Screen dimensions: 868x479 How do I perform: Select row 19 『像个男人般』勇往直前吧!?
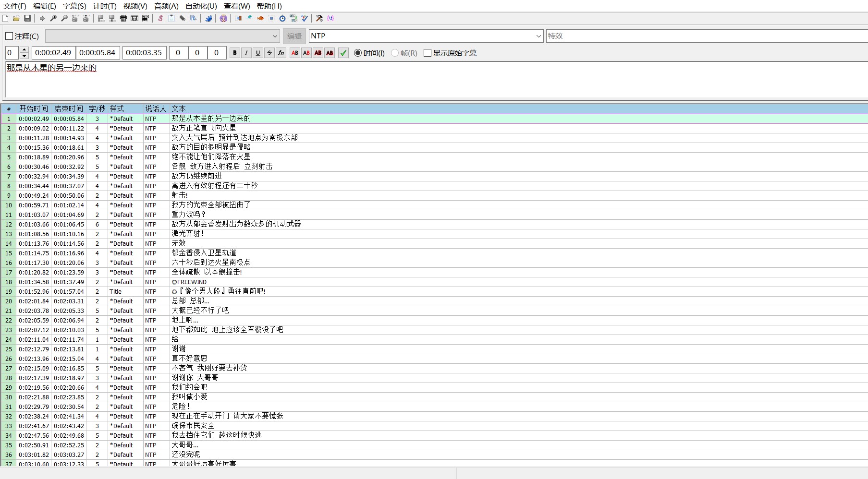434,291
